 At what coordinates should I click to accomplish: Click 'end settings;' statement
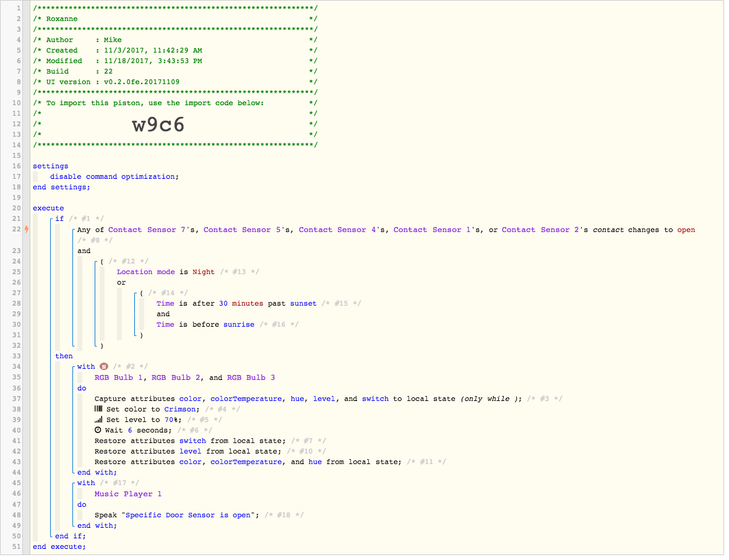click(x=61, y=187)
